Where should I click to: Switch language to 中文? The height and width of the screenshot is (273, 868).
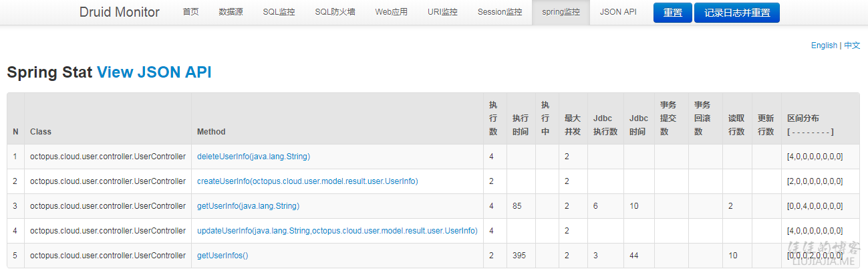pyautogui.click(x=852, y=45)
